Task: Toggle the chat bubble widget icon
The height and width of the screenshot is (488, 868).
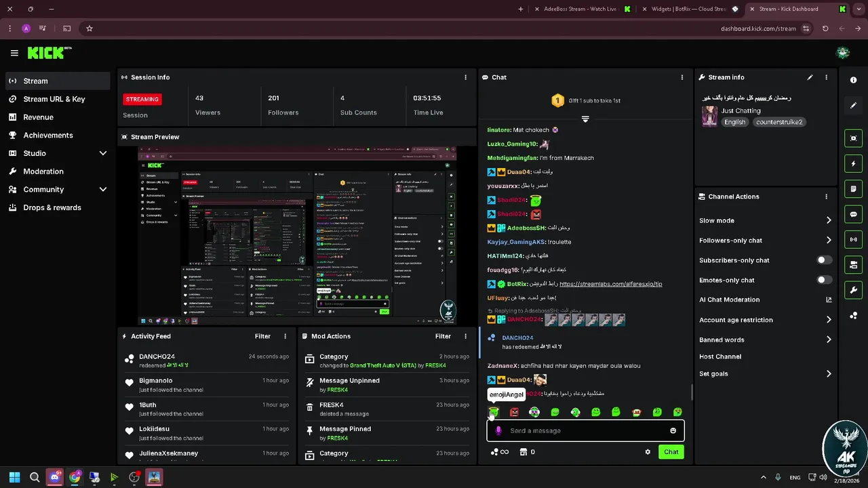Action: point(853,214)
